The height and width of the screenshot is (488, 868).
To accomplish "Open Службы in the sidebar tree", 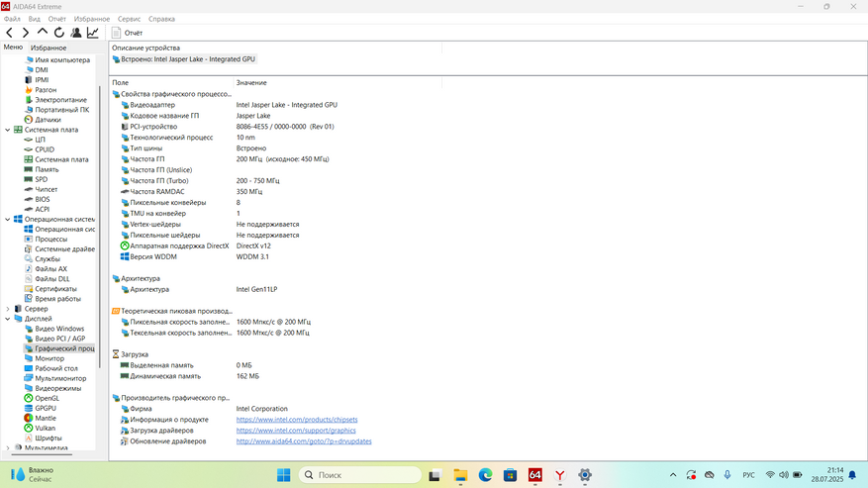I will 43,259.
